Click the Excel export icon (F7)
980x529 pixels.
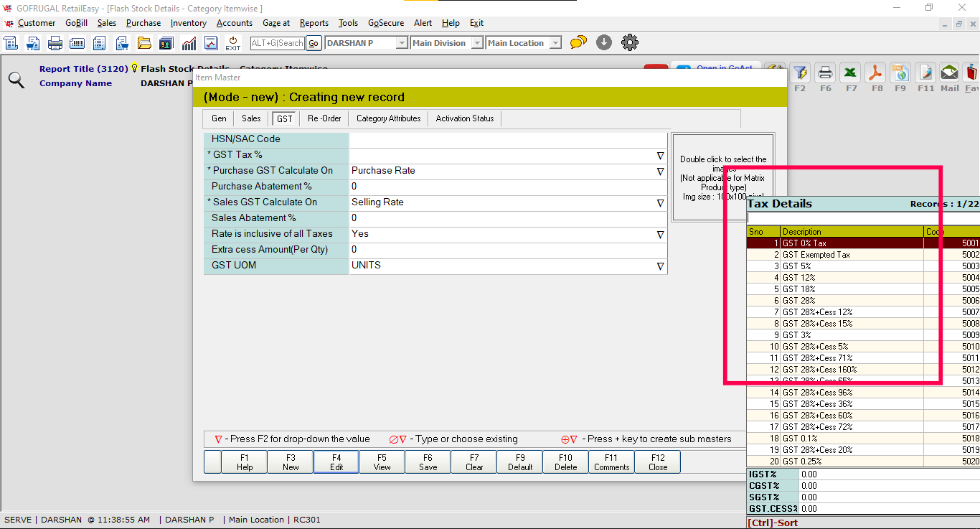coord(851,72)
